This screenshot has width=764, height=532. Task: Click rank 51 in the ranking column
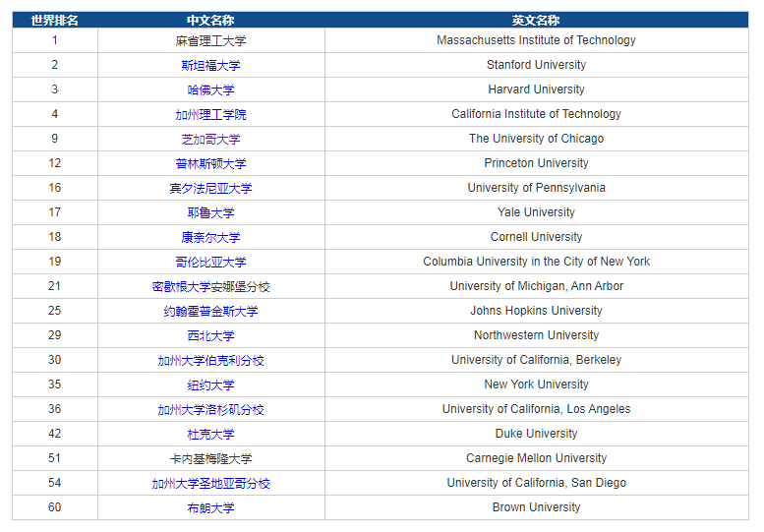click(55, 458)
